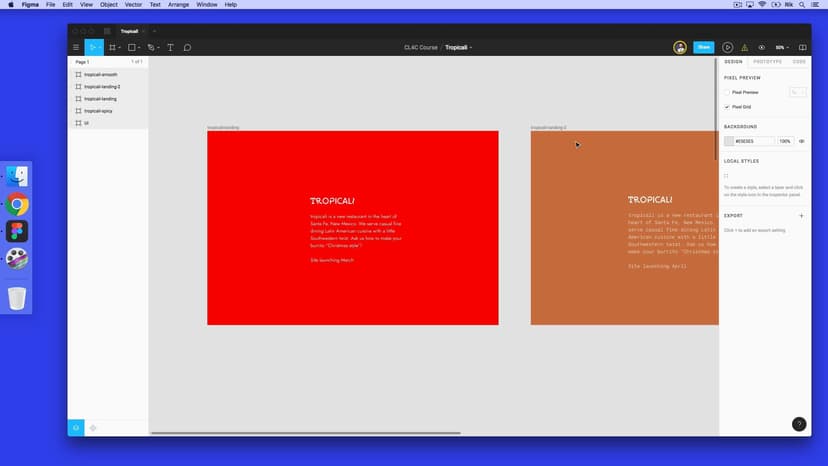Select the Comment tool

(187, 47)
